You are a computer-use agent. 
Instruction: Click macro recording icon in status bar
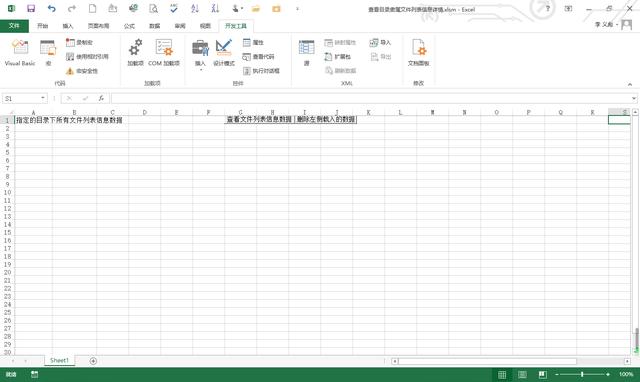(x=34, y=374)
